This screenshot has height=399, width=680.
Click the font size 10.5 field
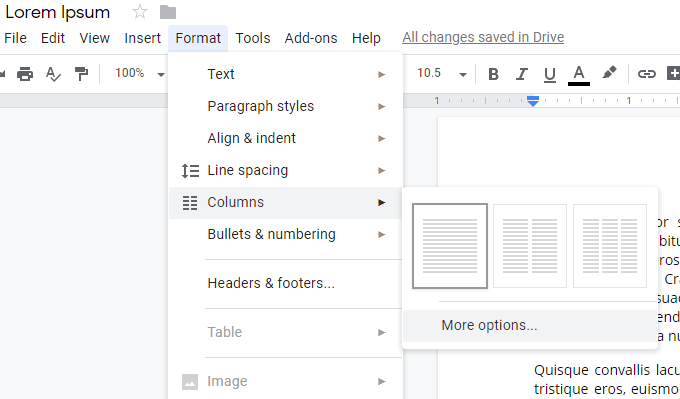(x=429, y=73)
